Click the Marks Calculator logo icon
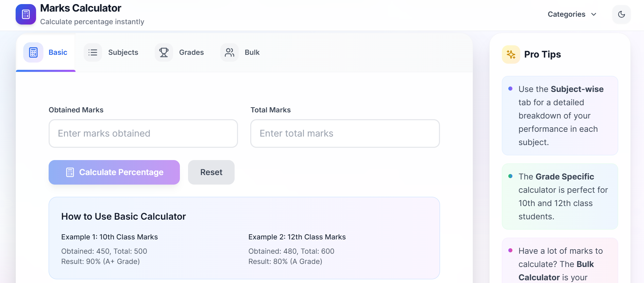This screenshot has height=283, width=644. coord(26,14)
